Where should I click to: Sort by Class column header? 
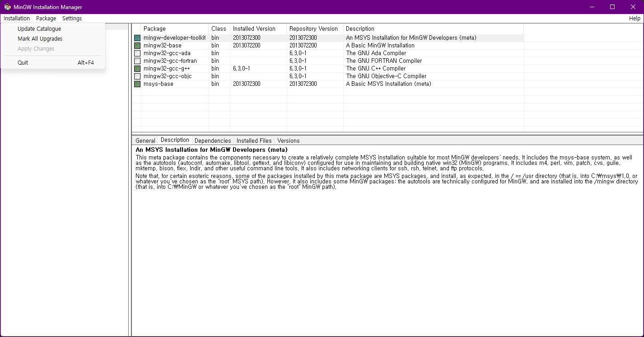pyautogui.click(x=219, y=29)
